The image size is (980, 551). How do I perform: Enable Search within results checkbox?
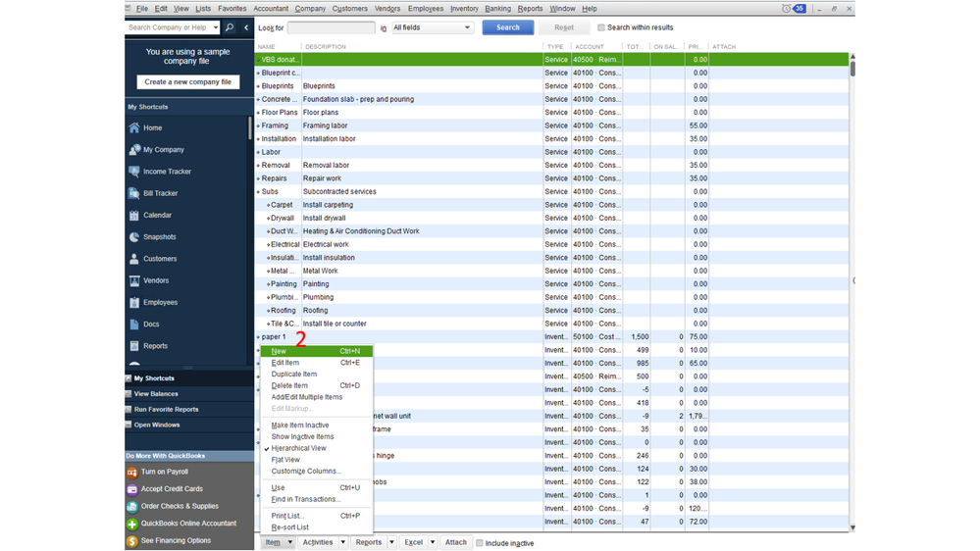[601, 27]
